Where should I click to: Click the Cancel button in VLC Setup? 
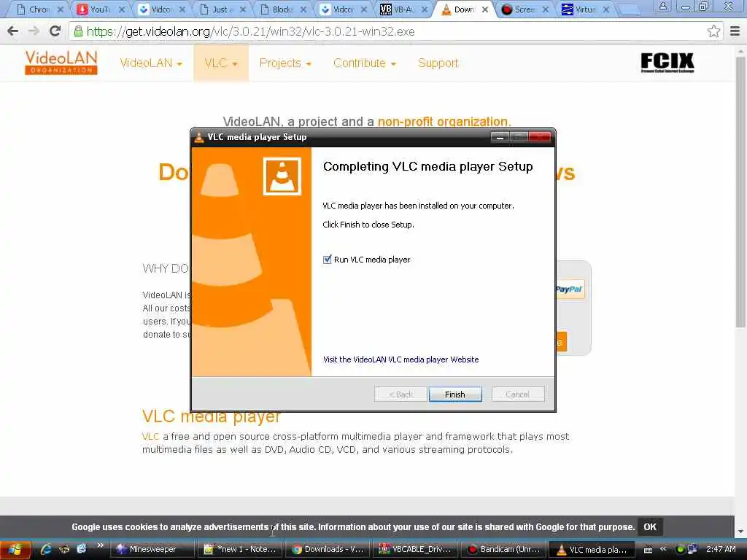[x=517, y=394]
